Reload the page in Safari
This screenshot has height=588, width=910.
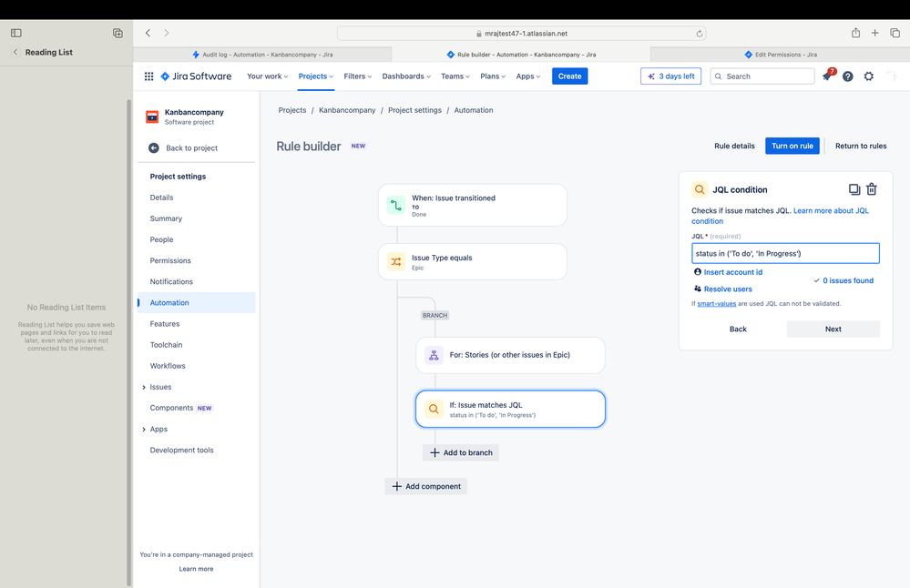(700, 34)
